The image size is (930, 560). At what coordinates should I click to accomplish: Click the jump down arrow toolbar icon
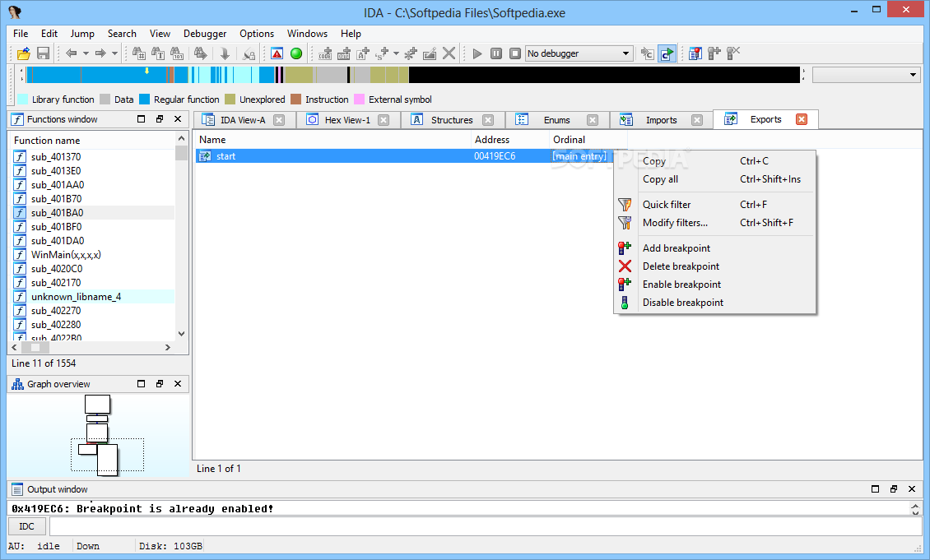(x=225, y=54)
